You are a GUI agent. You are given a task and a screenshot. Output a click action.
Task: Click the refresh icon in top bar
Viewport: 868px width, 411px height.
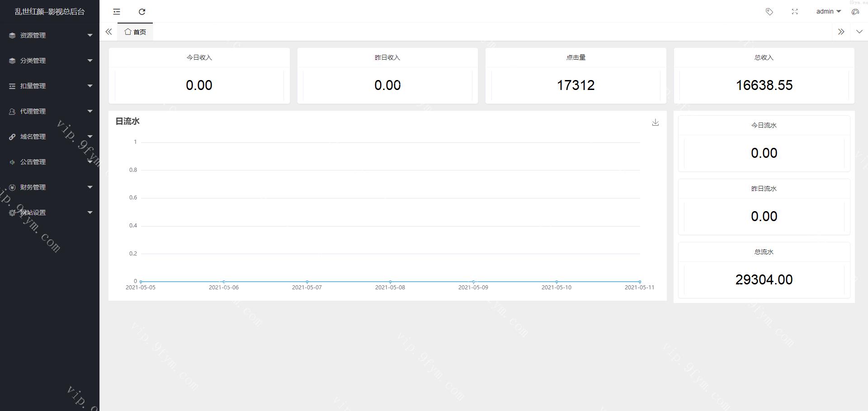click(142, 12)
